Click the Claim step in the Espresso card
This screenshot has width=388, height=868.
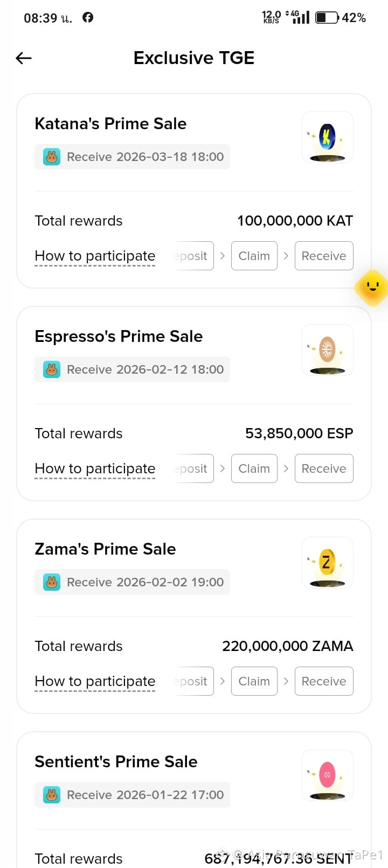pyautogui.click(x=254, y=468)
